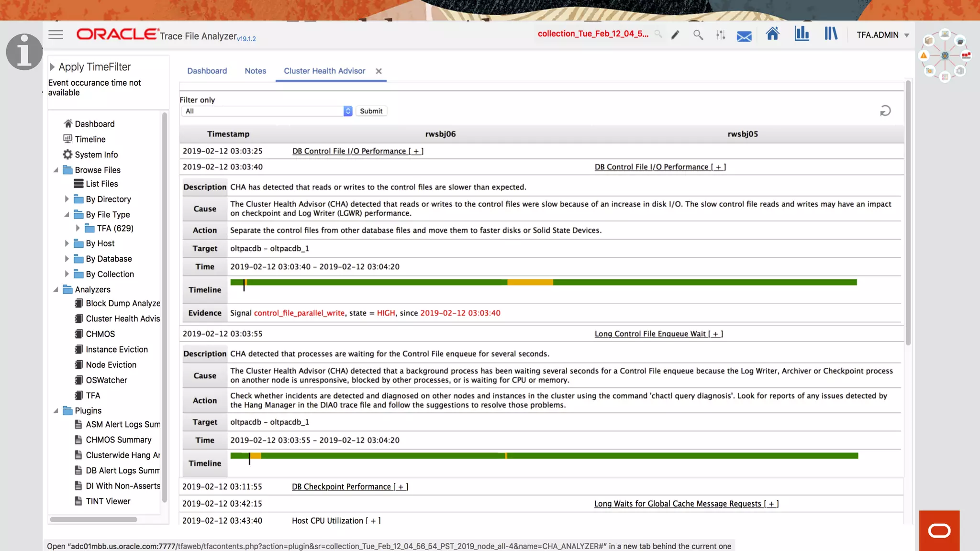Screen dimensions: 980x551
Task: Click the refresh icon above table
Action: point(885,110)
